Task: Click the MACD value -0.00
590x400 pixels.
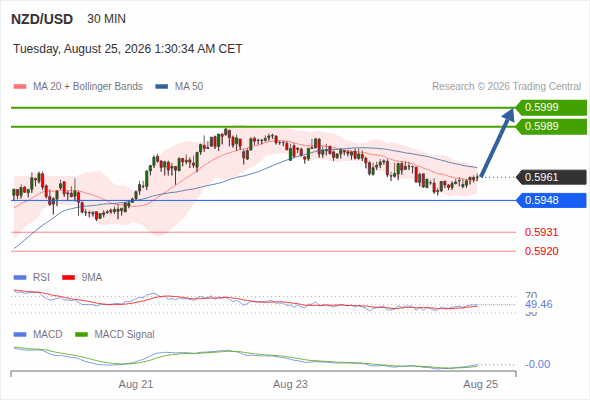Action: point(537,364)
